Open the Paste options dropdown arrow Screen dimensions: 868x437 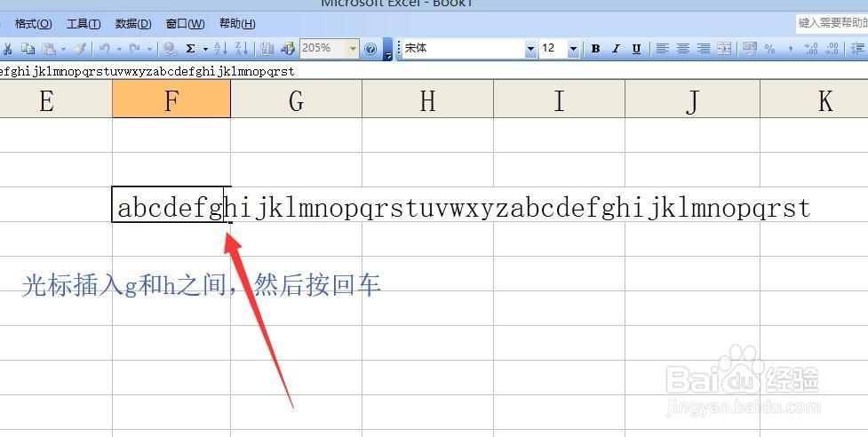63,49
